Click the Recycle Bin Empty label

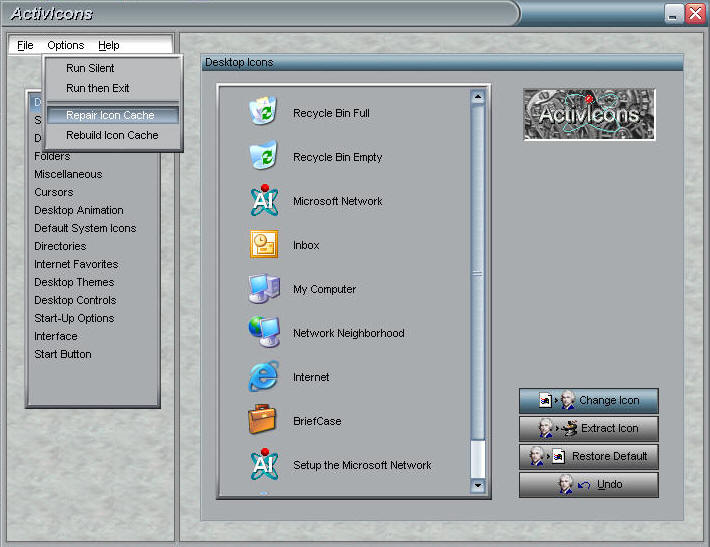point(337,158)
